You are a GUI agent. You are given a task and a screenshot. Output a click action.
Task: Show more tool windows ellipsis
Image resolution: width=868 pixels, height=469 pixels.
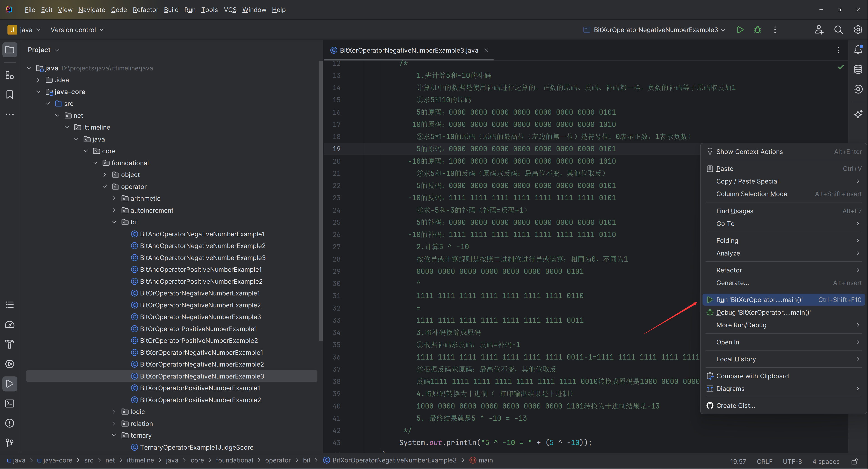pyautogui.click(x=10, y=114)
